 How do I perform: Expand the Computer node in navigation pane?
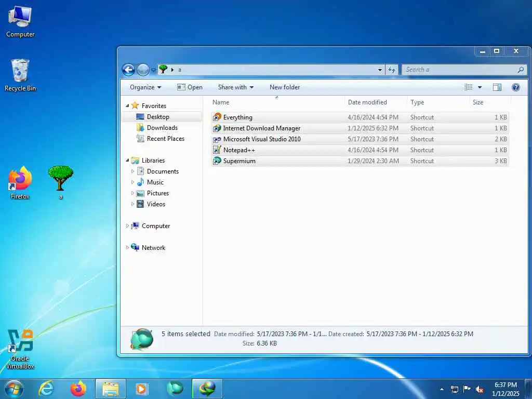(x=127, y=226)
